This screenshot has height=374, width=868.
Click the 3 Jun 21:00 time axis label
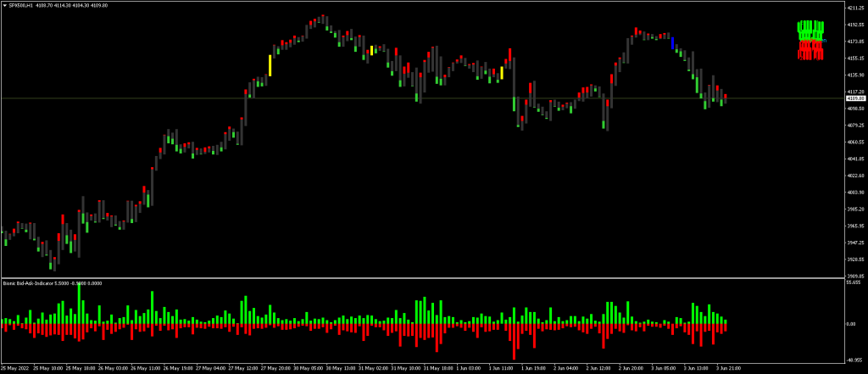729,369
